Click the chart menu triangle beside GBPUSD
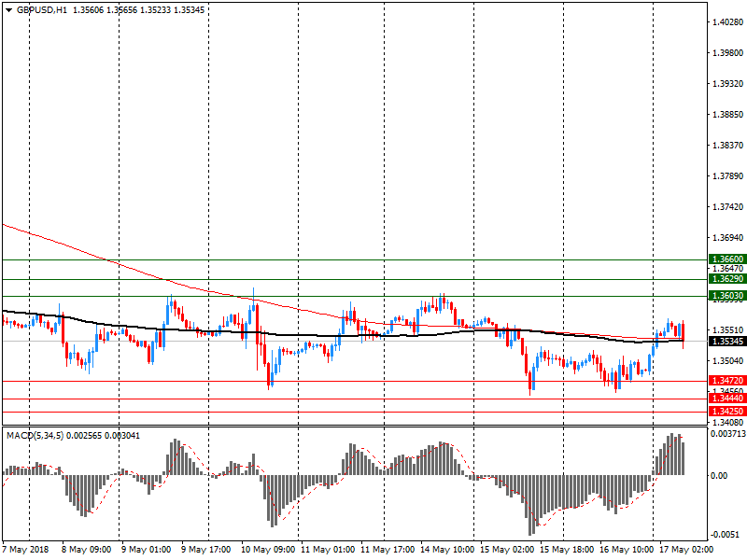This screenshot has width=747, height=560. pos(8,10)
